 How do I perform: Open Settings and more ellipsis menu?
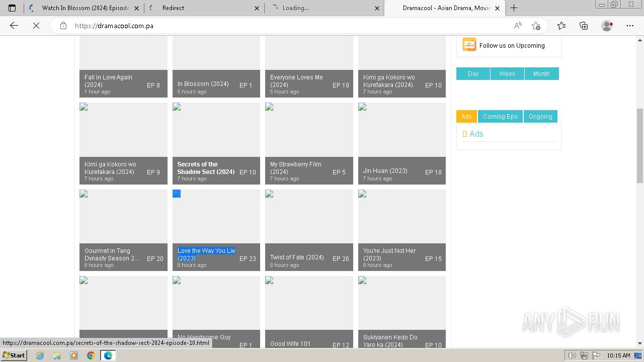click(630, 26)
